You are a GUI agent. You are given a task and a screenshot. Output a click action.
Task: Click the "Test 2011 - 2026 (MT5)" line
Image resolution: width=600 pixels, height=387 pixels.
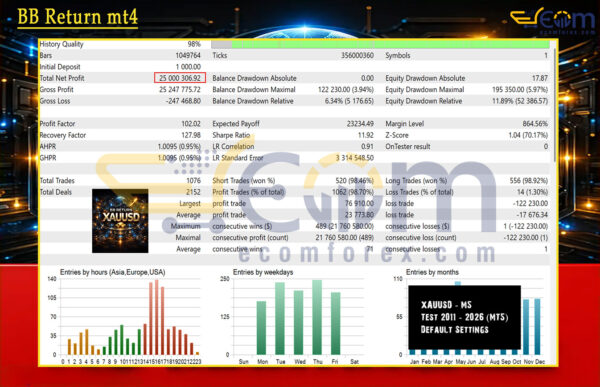coord(465,317)
